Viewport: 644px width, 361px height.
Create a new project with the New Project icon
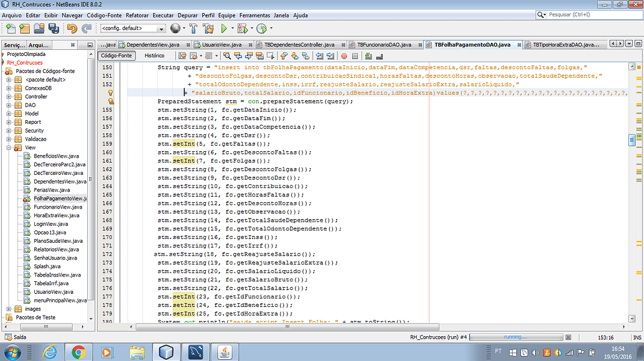click(26, 29)
